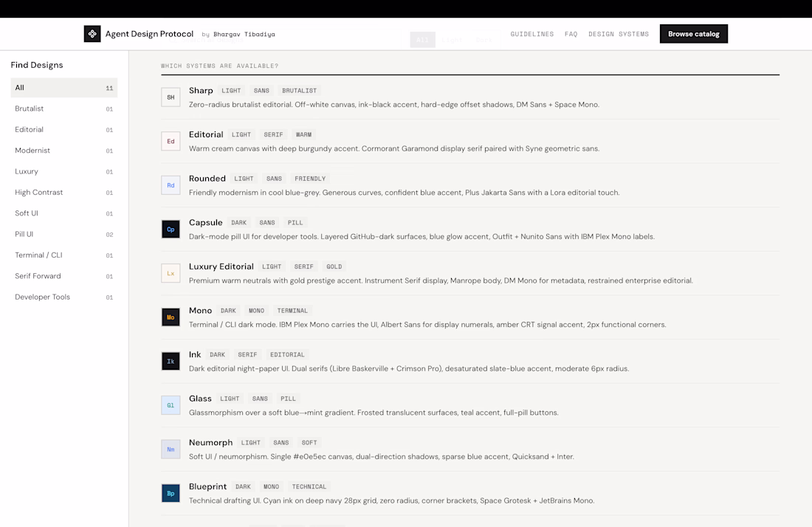812x527 pixels.
Task: Open the Editorial system Ed badge
Action: 171,141
